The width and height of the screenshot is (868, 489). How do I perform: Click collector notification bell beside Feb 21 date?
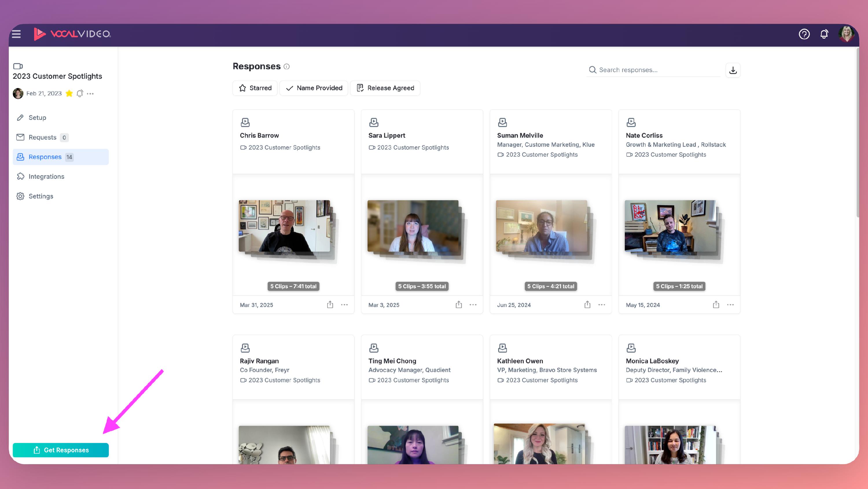pos(80,94)
